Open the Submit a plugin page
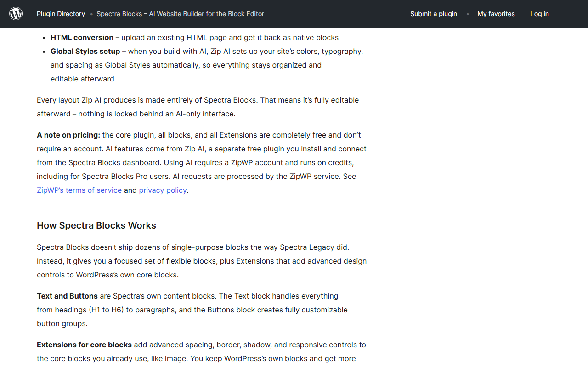The width and height of the screenshot is (588, 368). pyautogui.click(x=434, y=14)
